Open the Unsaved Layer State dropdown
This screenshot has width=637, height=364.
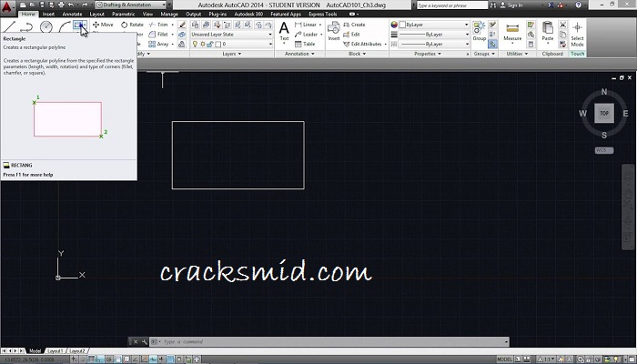coord(231,35)
